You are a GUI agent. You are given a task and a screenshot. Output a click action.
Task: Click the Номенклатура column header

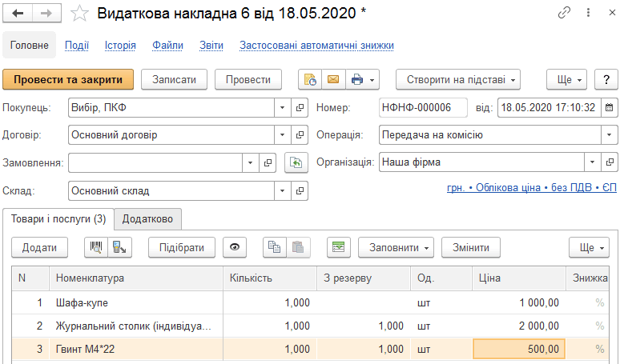point(135,278)
